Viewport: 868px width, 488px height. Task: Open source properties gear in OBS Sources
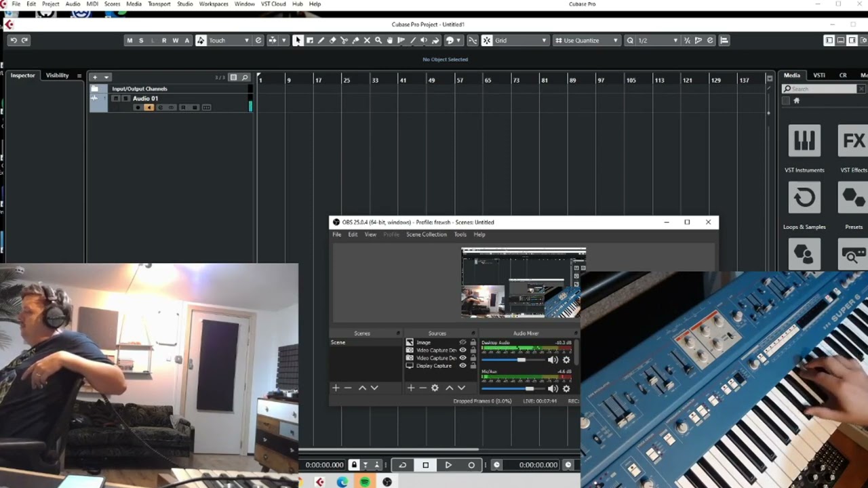pyautogui.click(x=435, y=388)
